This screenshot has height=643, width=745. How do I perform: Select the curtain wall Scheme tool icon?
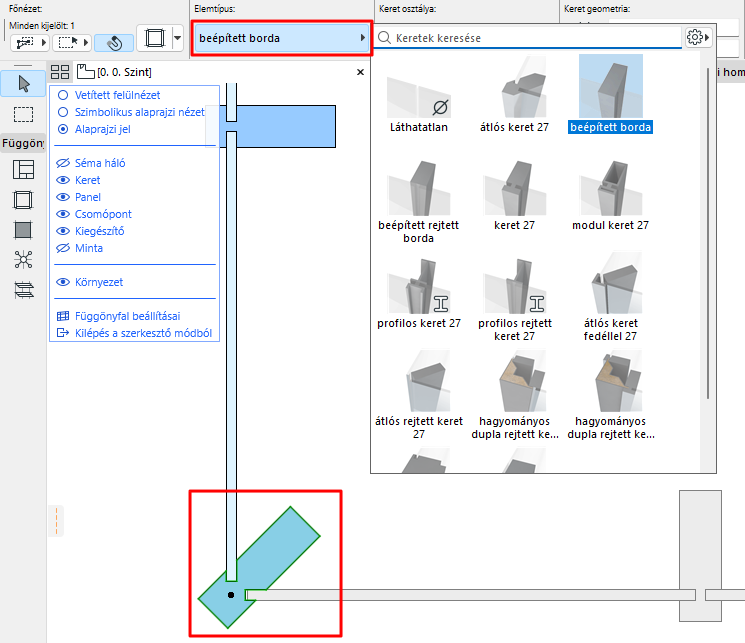(23, 170)
